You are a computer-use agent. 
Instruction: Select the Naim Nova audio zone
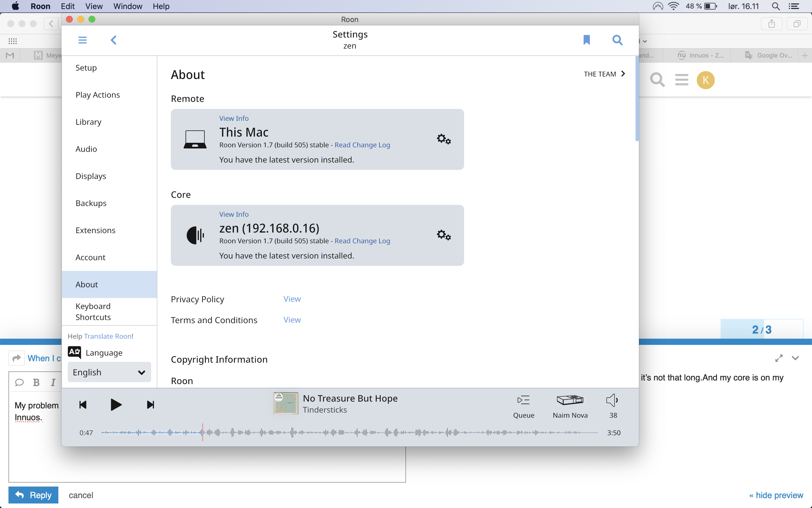[570, 406]
